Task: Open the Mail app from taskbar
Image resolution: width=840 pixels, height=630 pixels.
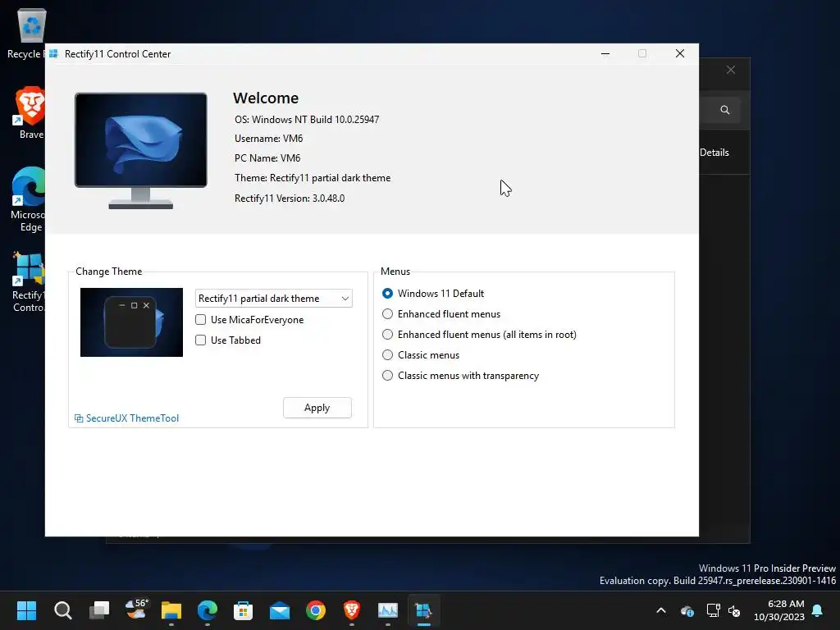Action: pos(280,610)
